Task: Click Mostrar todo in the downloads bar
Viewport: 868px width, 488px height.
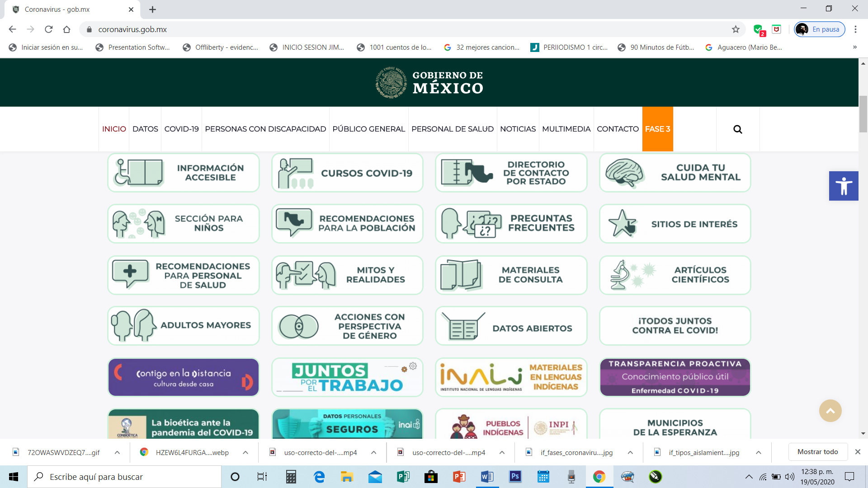Action: click(x=817, y=452)
